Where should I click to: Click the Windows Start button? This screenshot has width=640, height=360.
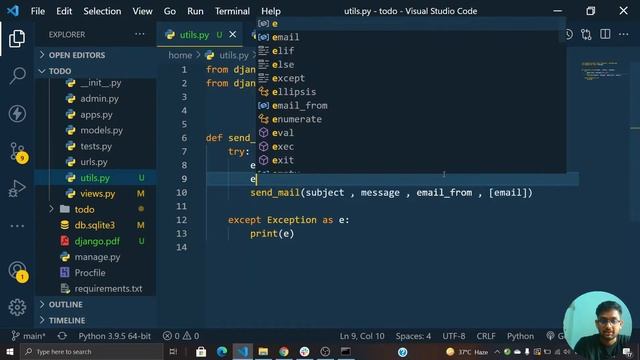(9, 351)
